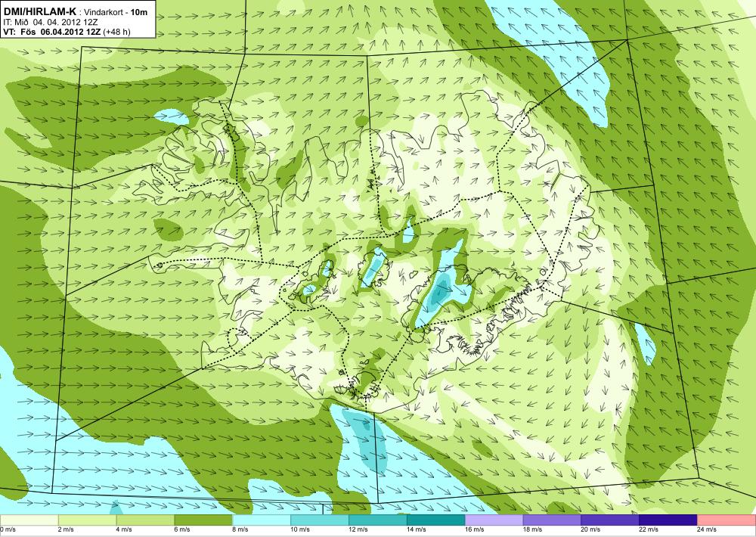This screenshot has height=537, width=756.
Task: Select the dark teal 14–16 m/s swatch
Action: point(436,520)
